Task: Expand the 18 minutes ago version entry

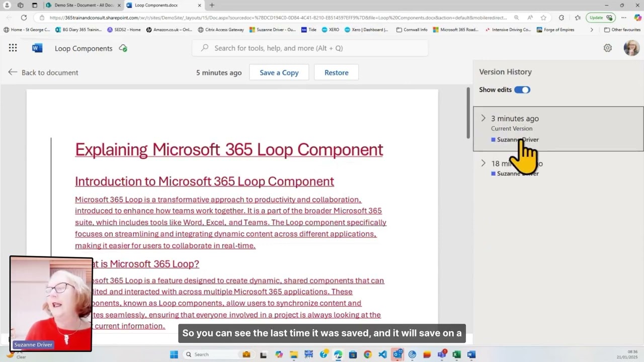Action: pos(483,163)
